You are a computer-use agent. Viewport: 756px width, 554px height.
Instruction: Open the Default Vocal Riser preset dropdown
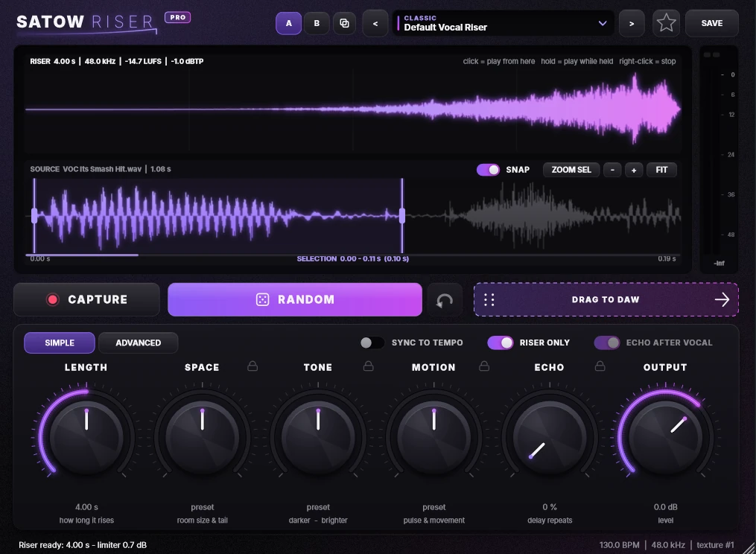point(504,23)
